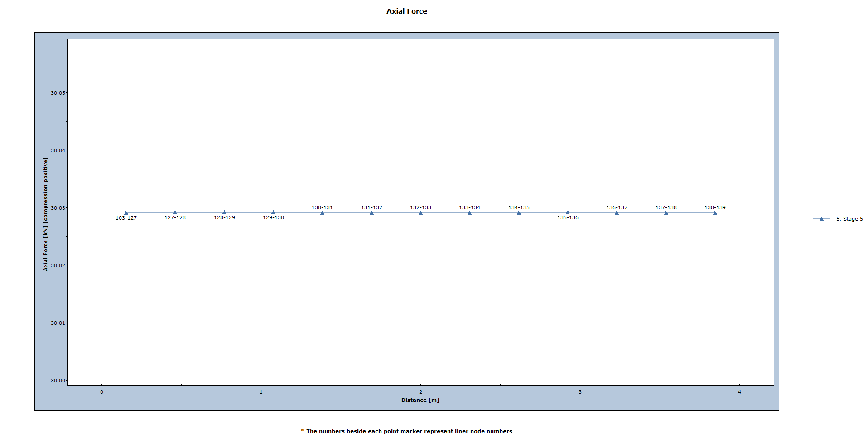Screen dimensions: 868x439
Task: Select the 103-127 data point marker
Action: pyautogui.click(x=127, y=212)
